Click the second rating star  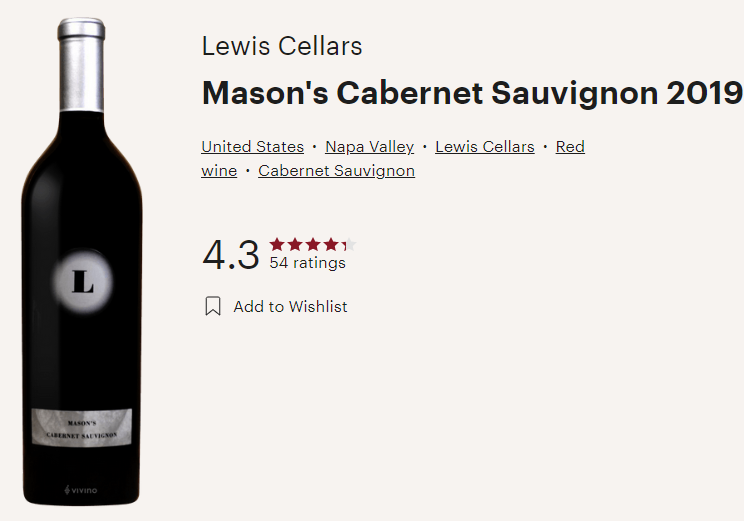click(295, 244)
